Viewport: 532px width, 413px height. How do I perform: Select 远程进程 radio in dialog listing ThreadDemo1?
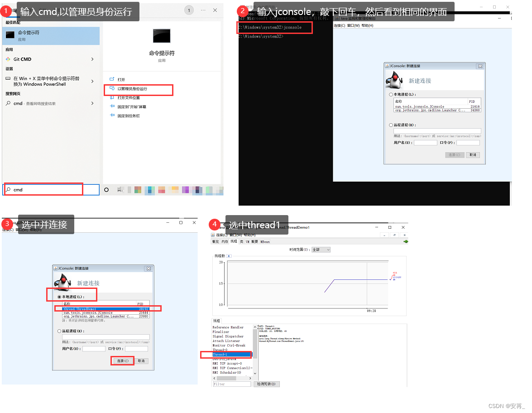(x=59, y=331)
